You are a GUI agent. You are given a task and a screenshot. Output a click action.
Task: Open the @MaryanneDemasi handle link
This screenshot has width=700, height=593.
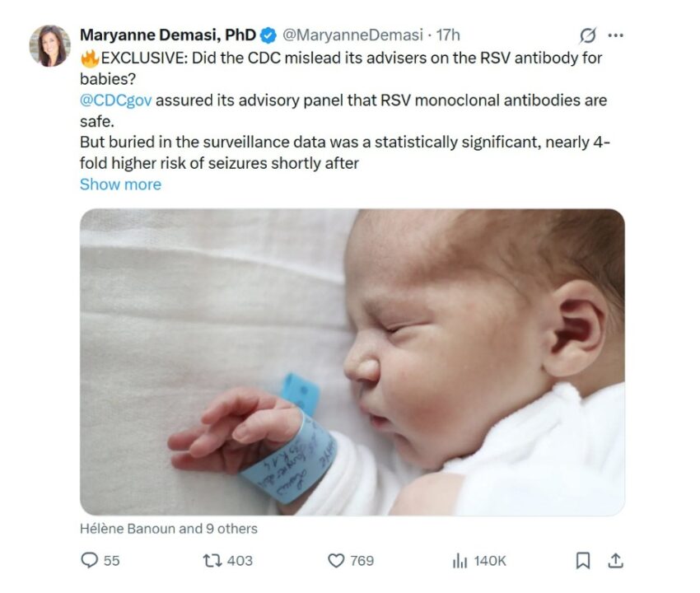click(x=352, y=35)
